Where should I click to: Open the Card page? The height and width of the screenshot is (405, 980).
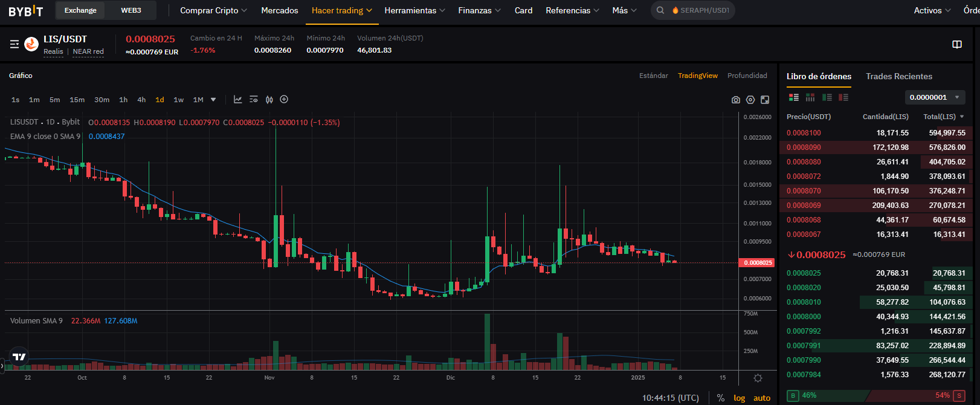pos(523,10)
